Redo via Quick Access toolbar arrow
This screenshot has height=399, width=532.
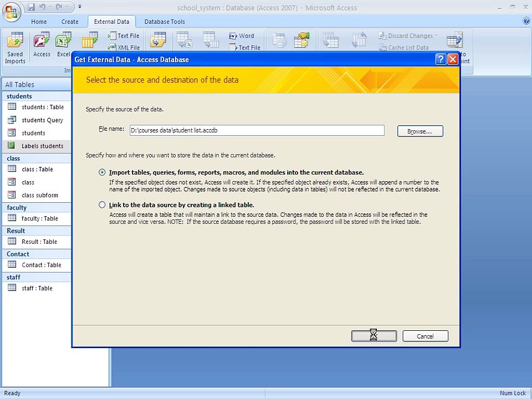click(x=59, y=7)
